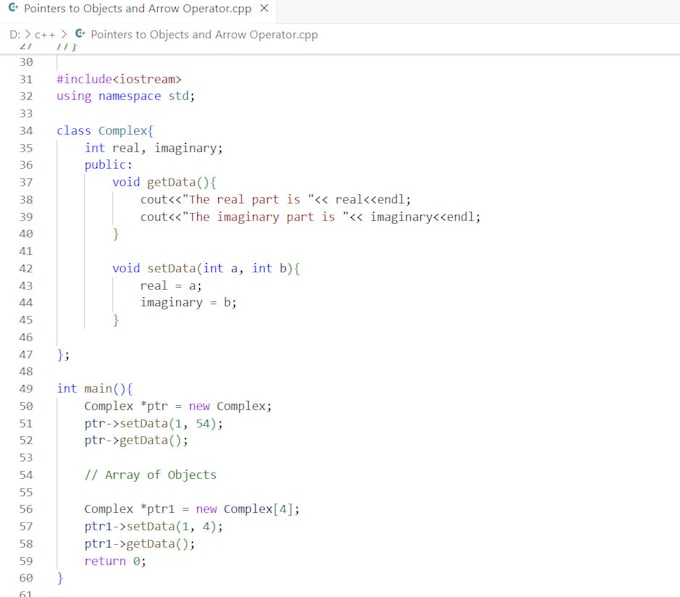
Task: Click the cout line printing "The real part is"
Action: coord(275,199)
